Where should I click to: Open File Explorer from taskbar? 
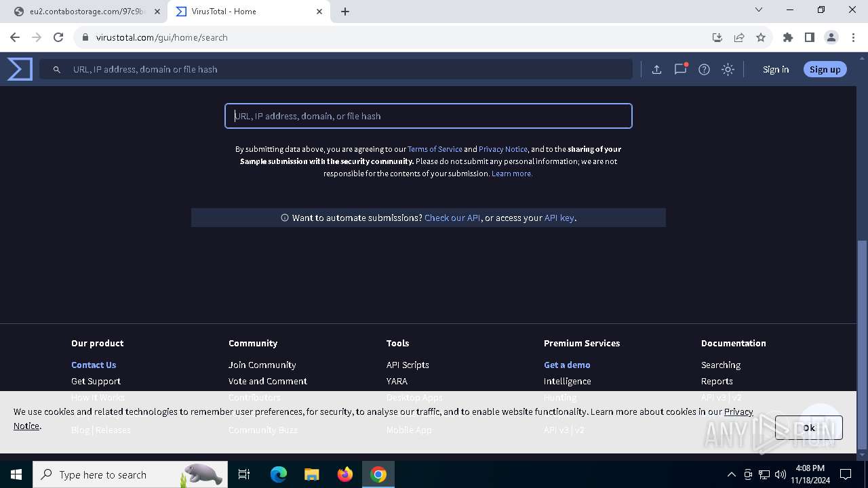[311, 474]
